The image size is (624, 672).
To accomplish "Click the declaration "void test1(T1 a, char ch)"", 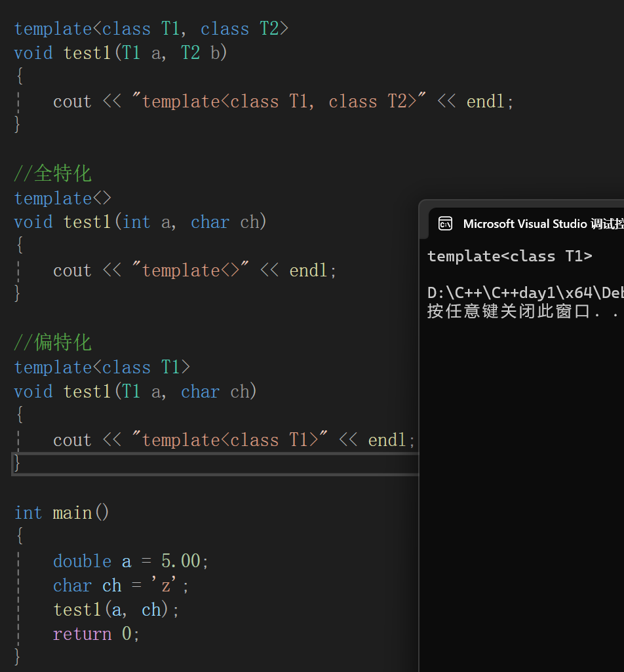I will tap(135, 391).
